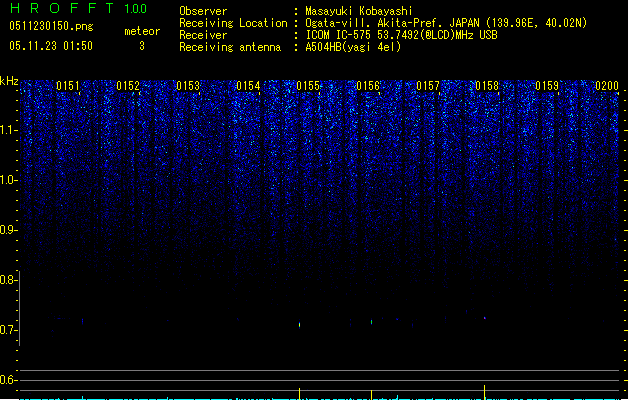Select the Ogata-vill. Akita-Pref. JAPAN location text

point(446,23)
